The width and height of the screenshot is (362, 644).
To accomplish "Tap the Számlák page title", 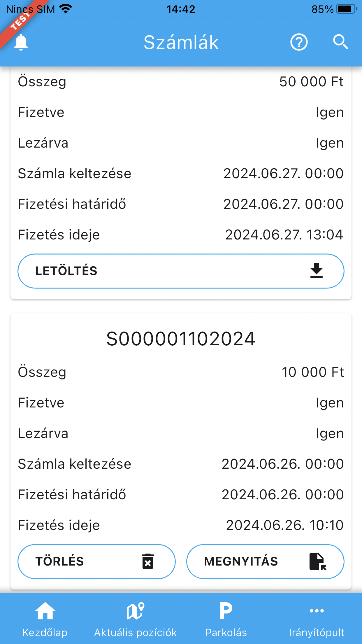I will [181, 42].
